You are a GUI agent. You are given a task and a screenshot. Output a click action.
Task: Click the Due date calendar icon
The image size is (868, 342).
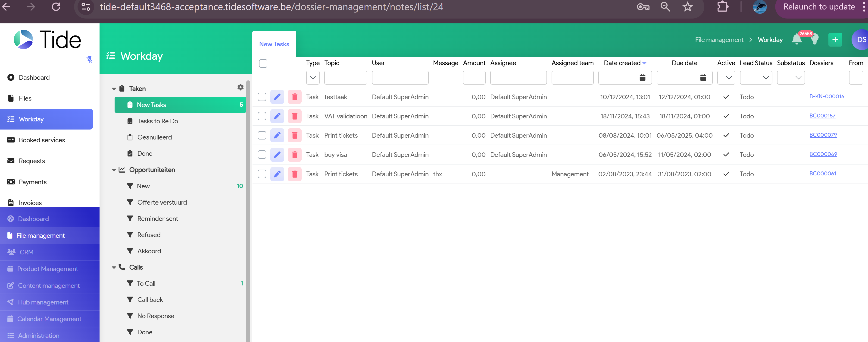point(703,78)
